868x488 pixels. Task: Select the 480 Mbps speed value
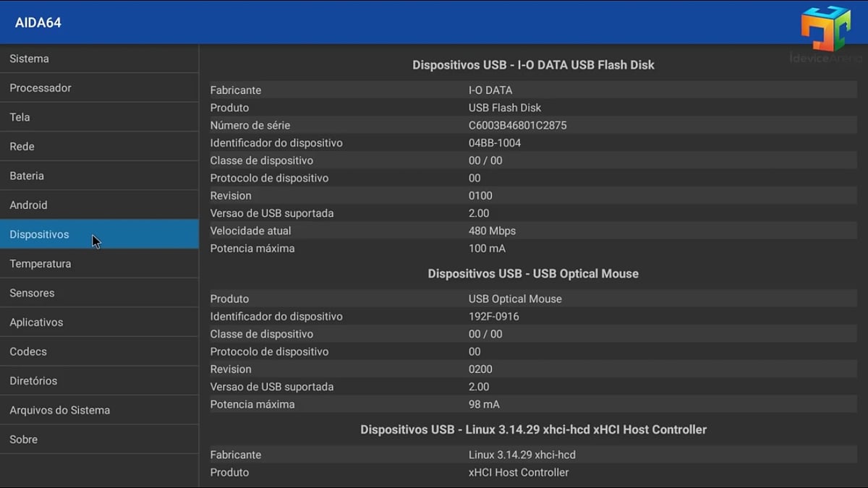tap(492, 231)
